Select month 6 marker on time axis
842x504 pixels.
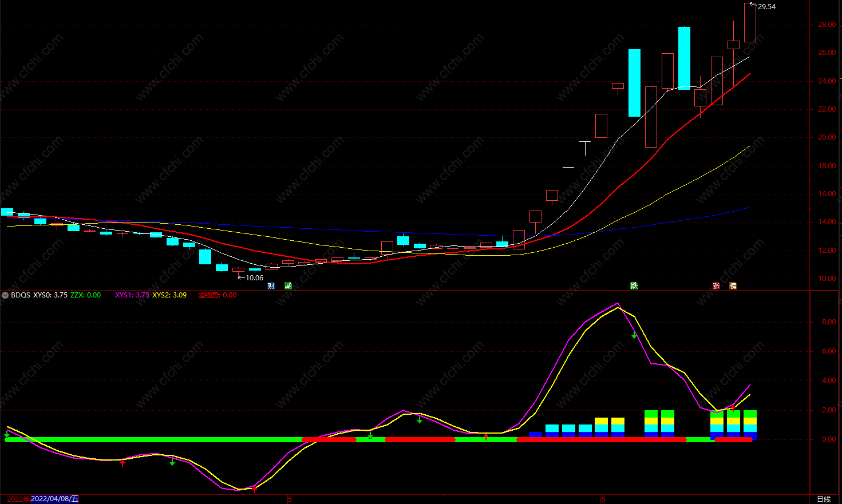click(x=603, y=499)
